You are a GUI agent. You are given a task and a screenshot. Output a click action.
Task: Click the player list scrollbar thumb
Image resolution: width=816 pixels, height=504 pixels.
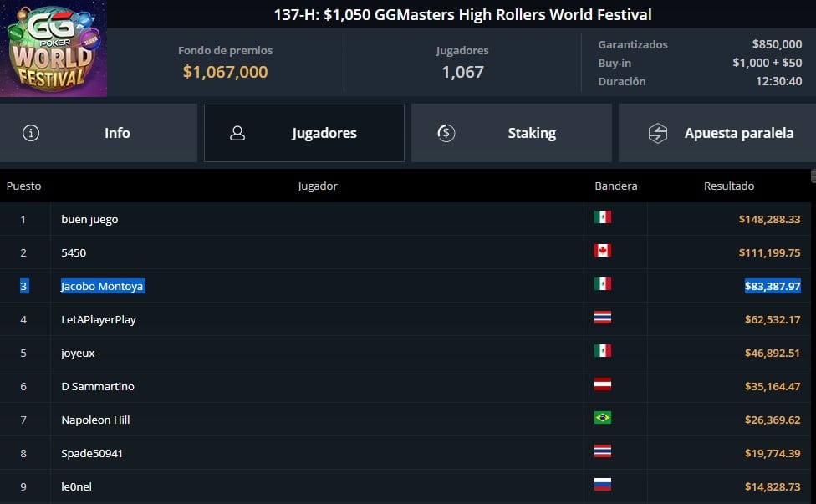[813, 176]
